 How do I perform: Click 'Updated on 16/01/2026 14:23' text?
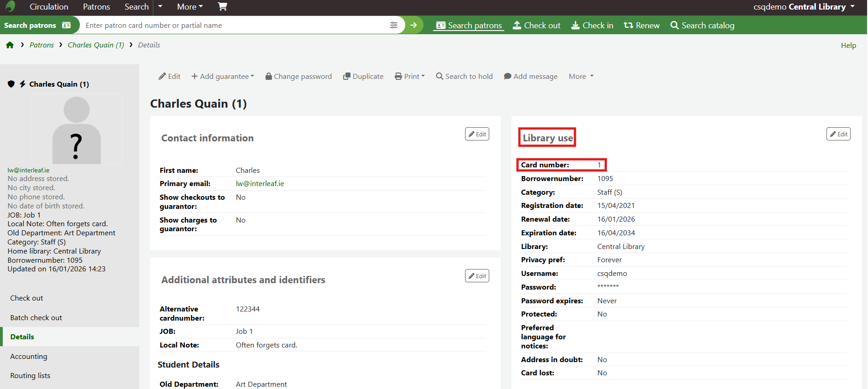(57, 269)
